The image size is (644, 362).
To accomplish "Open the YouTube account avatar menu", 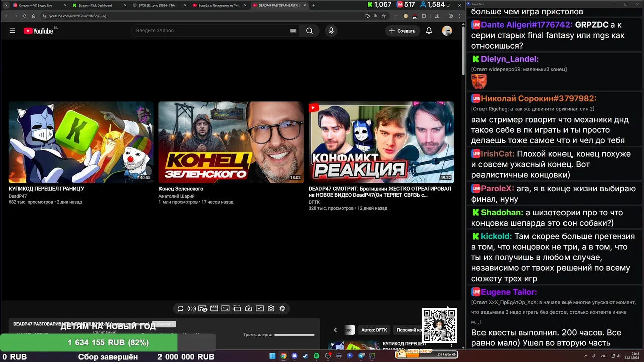I will coord(447,31).
